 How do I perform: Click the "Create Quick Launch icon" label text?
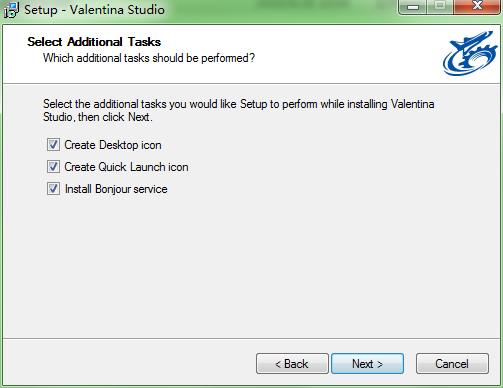[126, 167]
